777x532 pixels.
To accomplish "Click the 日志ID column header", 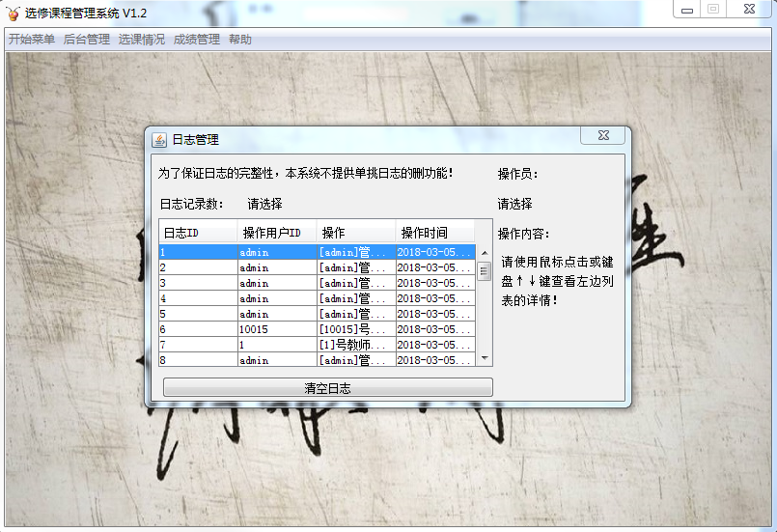I will point(198,232).
